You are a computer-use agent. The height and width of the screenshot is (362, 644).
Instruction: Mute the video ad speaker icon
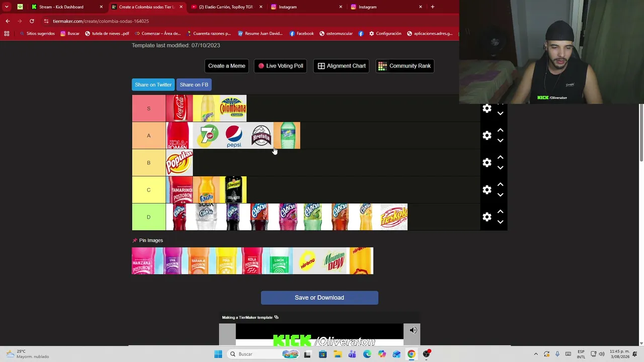tap(413, 330)
